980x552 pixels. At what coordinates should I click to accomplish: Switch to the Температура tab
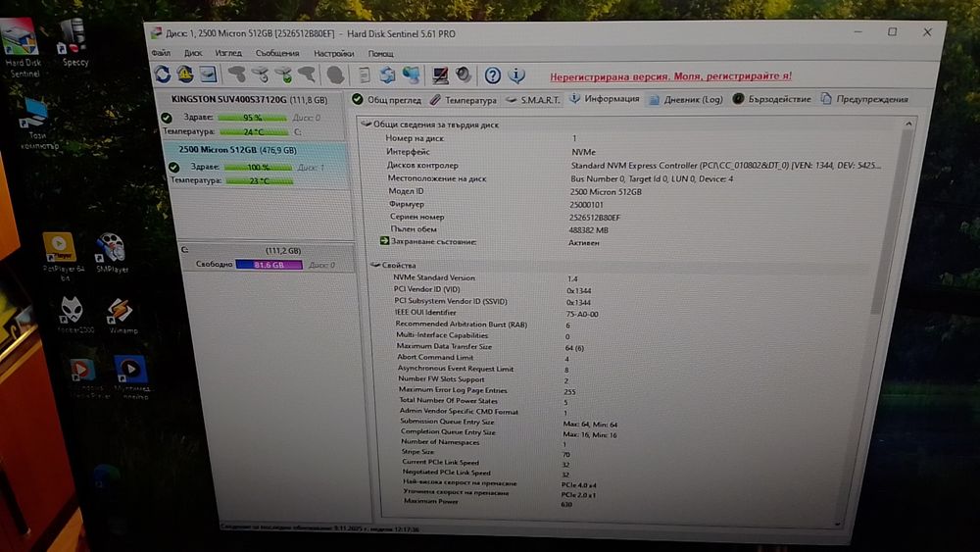coord(464,100)
